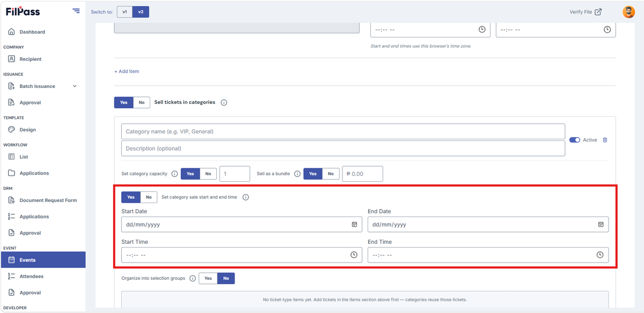Open the End Date calendar picker icon
644x313 pixels.
pos(601,225)
